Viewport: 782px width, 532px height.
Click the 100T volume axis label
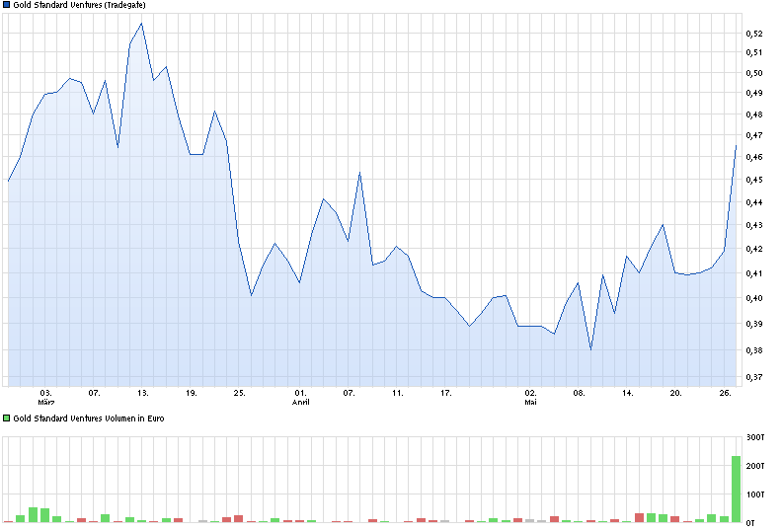pos(755,494)
